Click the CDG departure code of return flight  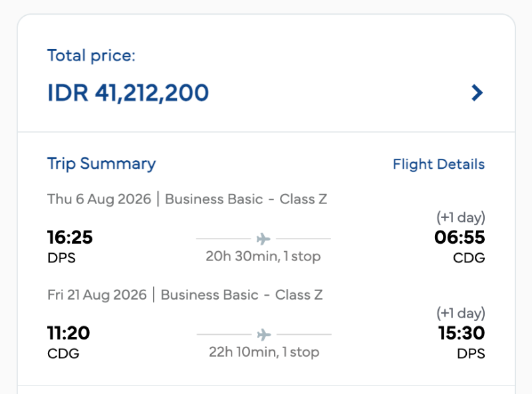pyautogui.click(x=63, y=353)
